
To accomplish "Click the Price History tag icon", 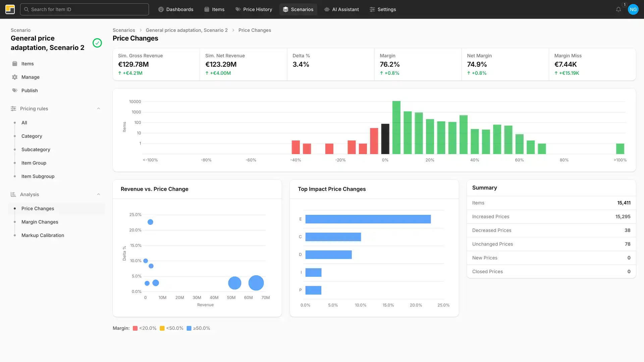I will 238,9.
